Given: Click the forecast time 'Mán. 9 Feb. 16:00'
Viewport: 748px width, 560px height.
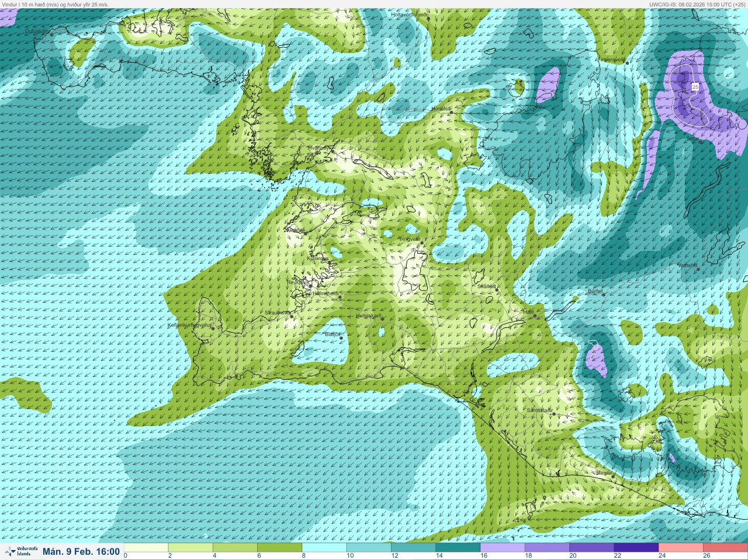Looking at the screenshot, I should pos(81,551).
